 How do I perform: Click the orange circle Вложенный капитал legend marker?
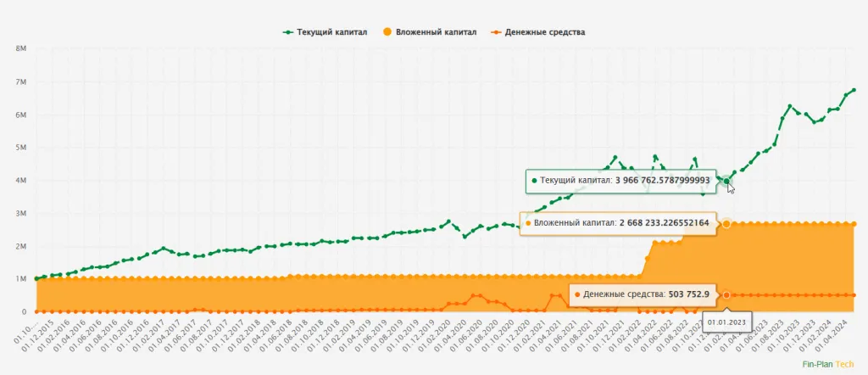click(387, 32)
